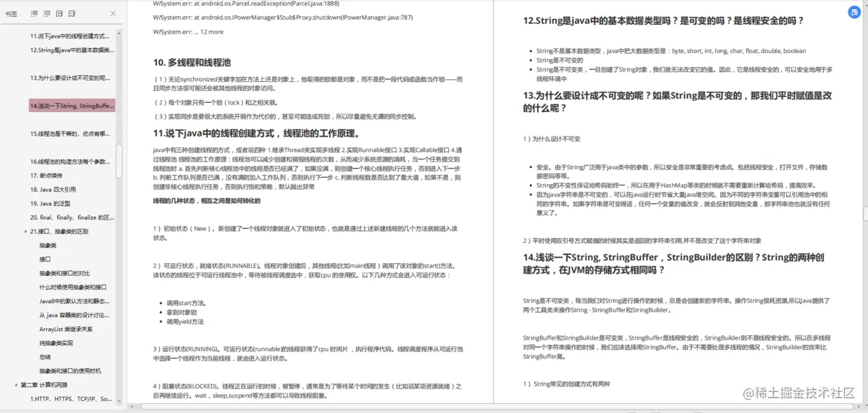This screenshot has height=413, width=868.
Task: Jump to bookmark 19. Java 的泛型
Action: click(50, 204)
